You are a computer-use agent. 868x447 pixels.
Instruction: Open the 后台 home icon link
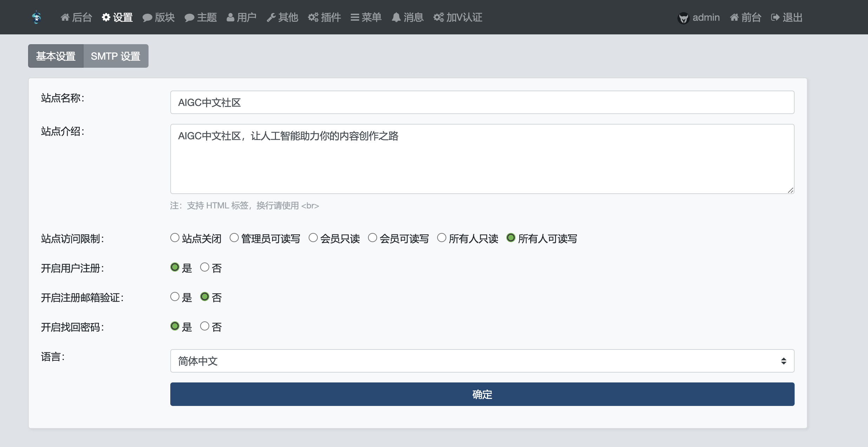(x=65, y=17)
